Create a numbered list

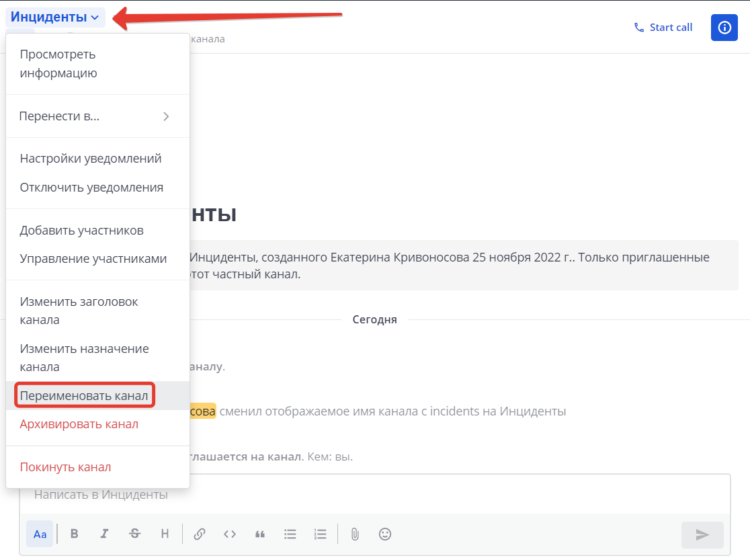point(320,534)
